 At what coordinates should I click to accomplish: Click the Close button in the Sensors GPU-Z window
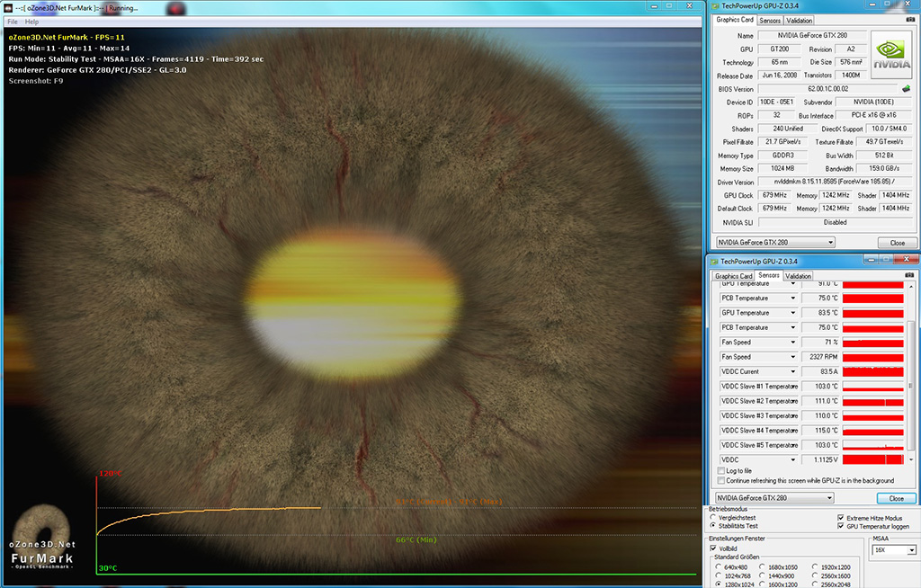pos(897,498)
